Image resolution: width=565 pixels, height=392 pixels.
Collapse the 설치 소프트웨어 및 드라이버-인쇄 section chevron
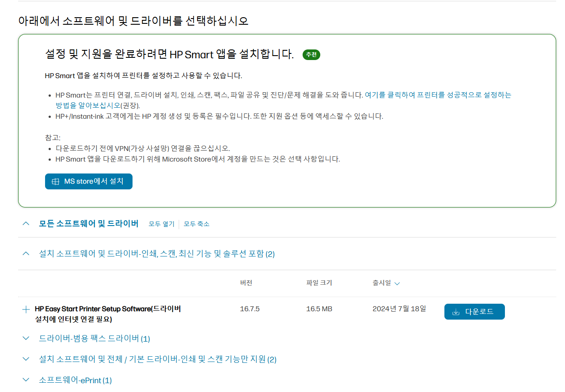coord(26,253)
